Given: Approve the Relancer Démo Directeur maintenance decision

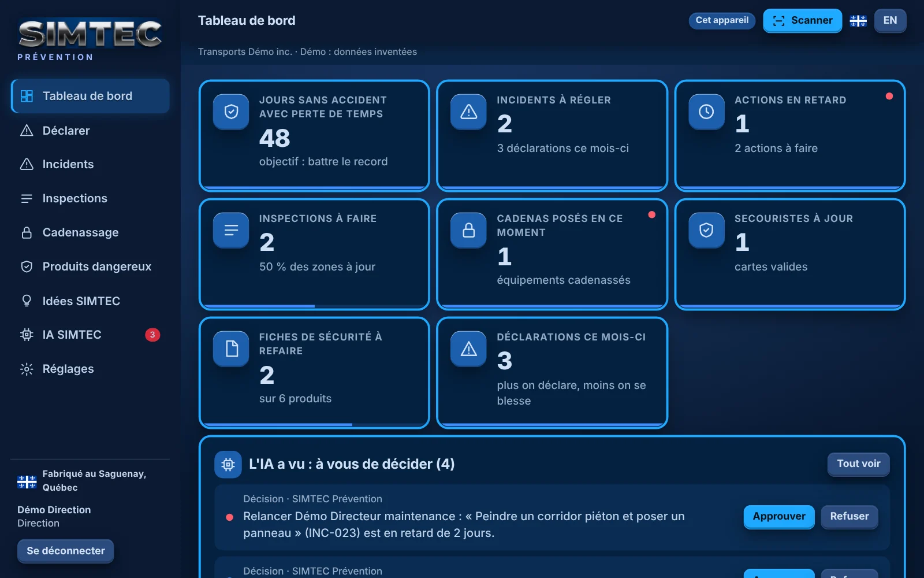Looking at the screenshot, I should 779,517.
